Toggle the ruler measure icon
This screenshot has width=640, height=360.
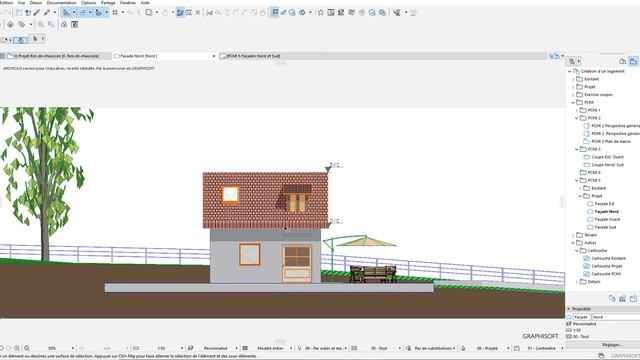pos(98,13)
